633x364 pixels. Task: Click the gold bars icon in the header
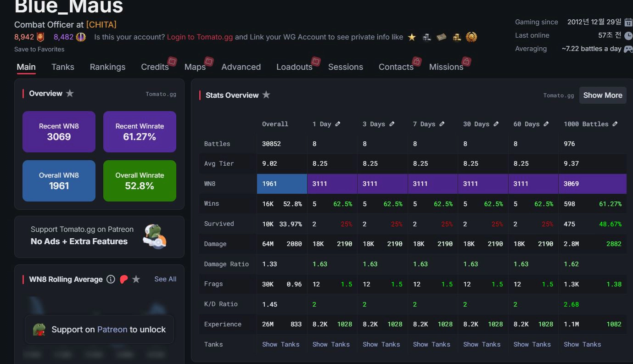457,37
